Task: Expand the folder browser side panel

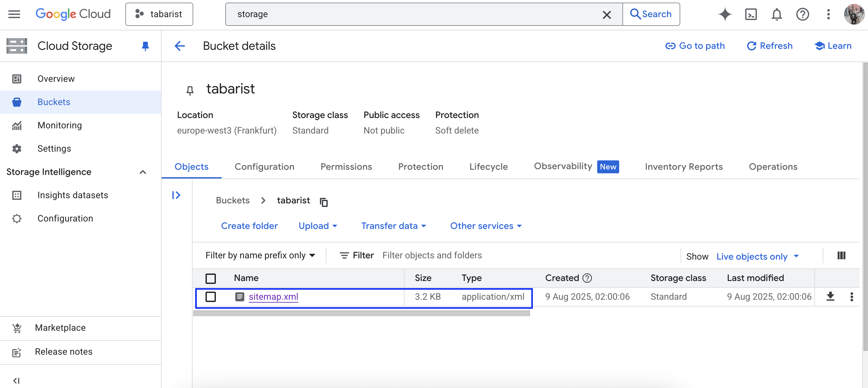Action: click(x=176, y=195)
